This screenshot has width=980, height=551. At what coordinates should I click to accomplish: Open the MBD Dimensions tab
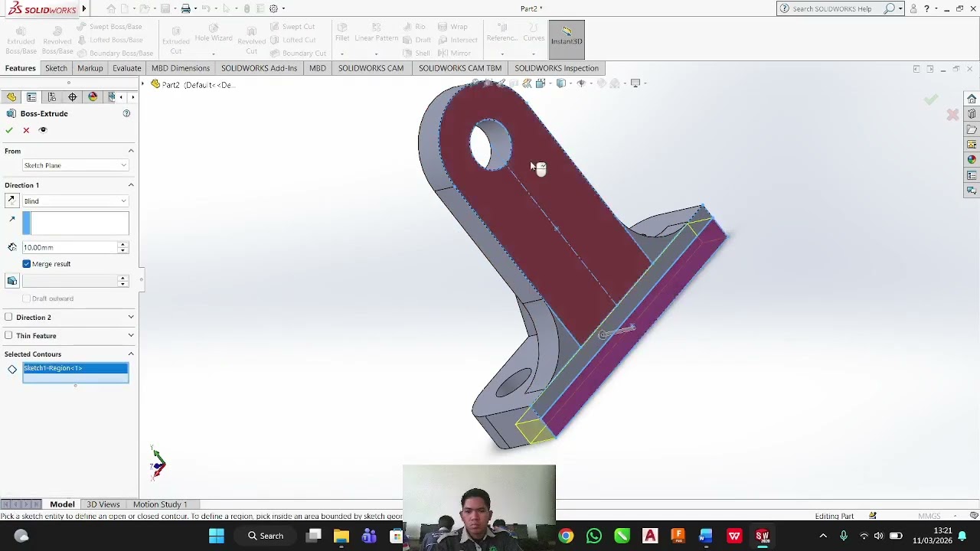click(181, 68)
